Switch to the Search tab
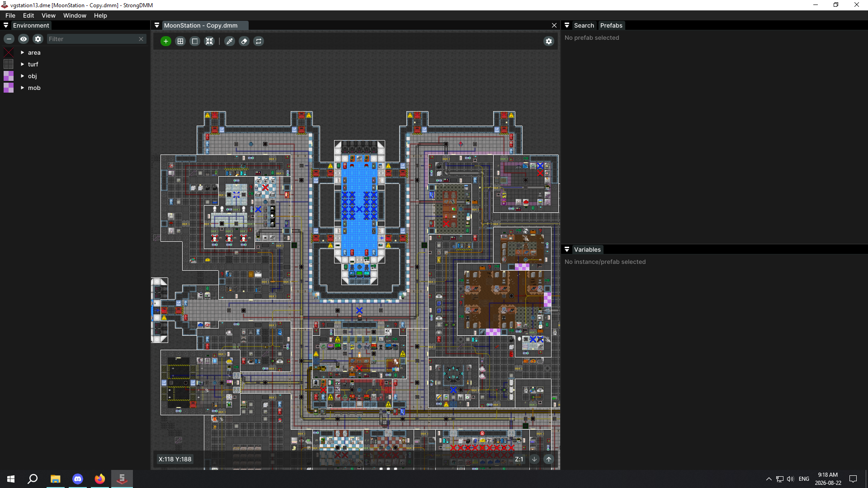Screen dimensions: 868x488 tap(584, 25)
